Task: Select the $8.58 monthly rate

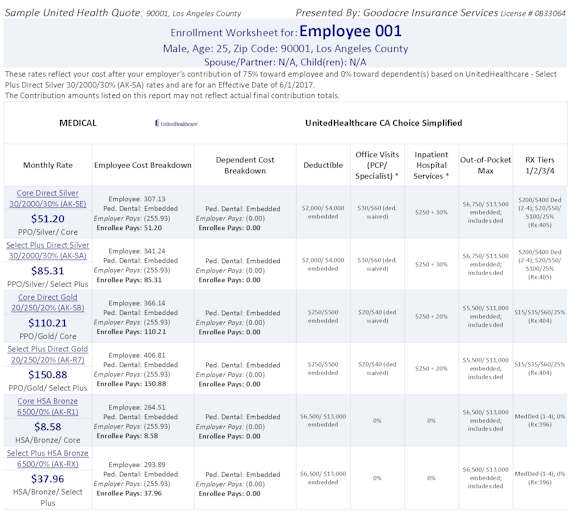Action: coord(48,427)
